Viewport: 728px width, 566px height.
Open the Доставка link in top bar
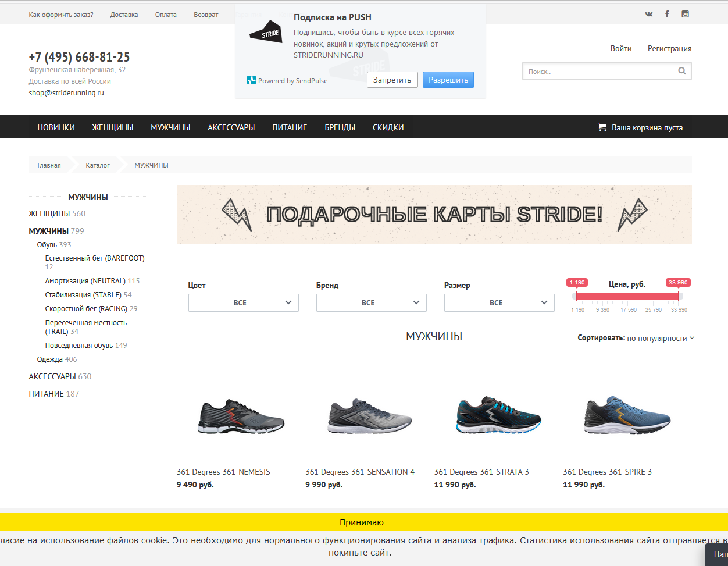click(x=124, y=15)
